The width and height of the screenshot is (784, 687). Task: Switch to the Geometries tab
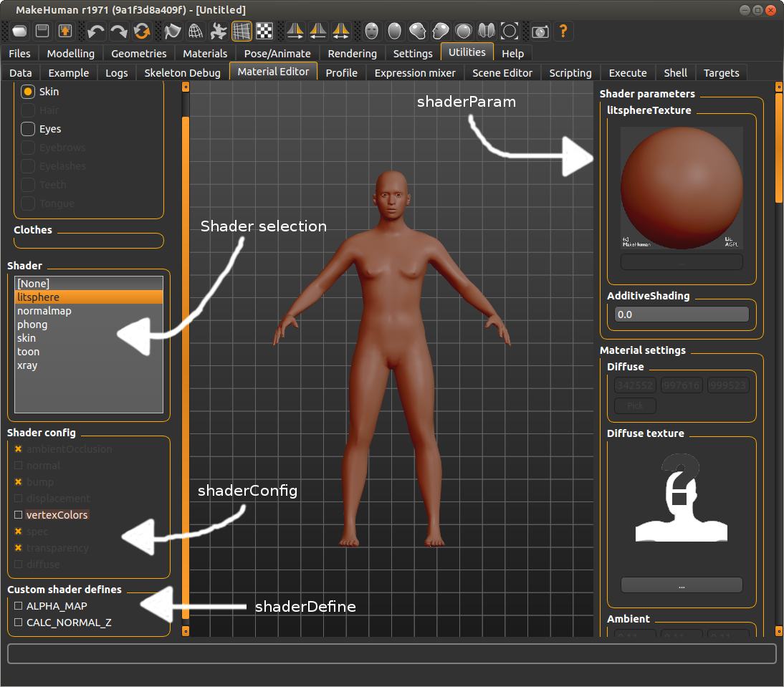[x=138, y=54]
